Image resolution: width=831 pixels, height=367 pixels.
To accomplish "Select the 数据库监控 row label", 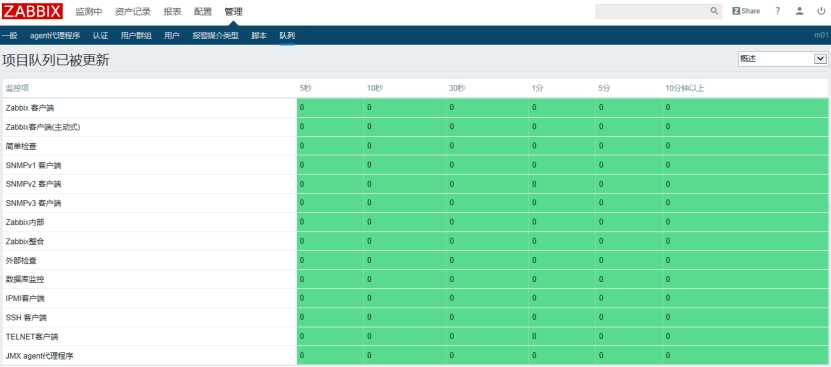I will (25, 279).
